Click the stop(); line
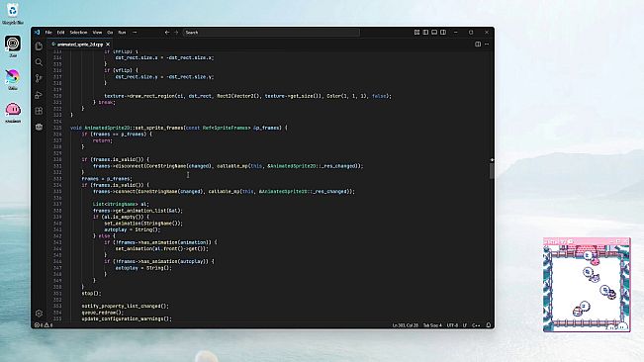Screen dimensions: 644x362 coord(91,293)
